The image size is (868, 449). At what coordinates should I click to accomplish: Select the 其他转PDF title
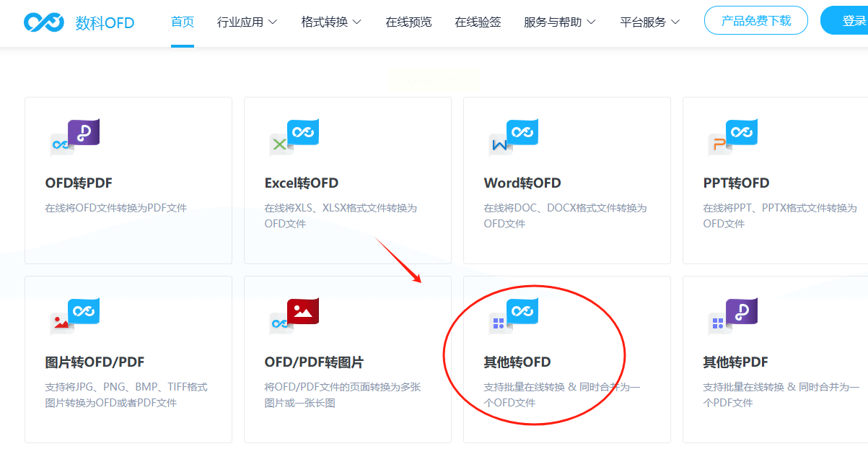click(736, 362)
